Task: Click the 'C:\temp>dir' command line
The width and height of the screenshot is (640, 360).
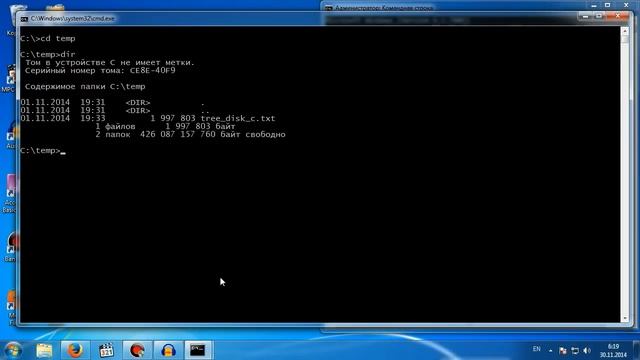Action: click(48, 54)
